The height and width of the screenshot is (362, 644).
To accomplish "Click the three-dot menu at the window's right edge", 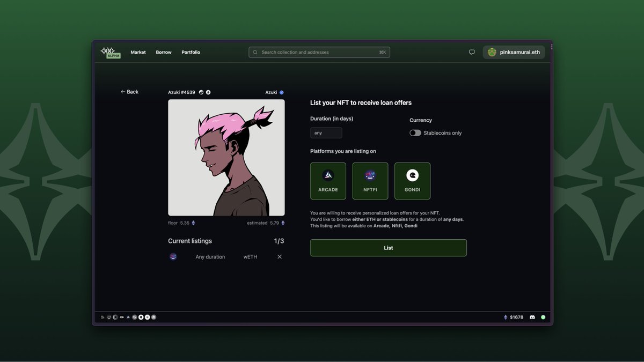I will coord(551,47).
